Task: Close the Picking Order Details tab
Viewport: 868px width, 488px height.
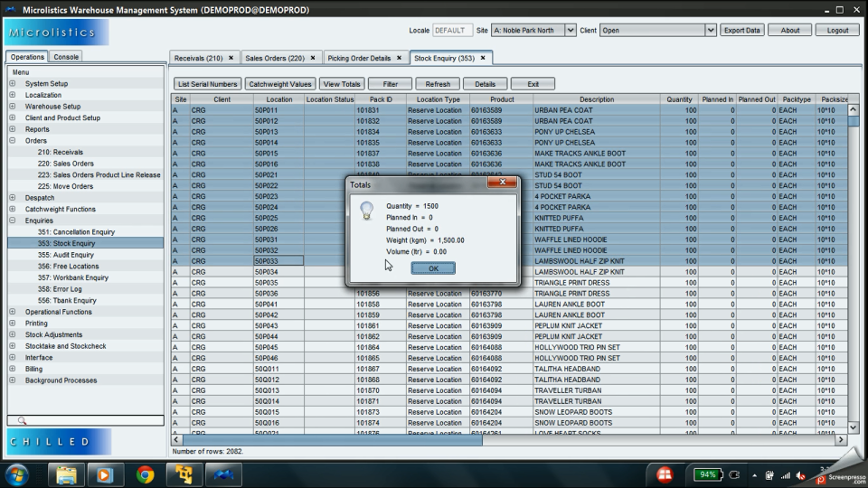Action: click(399, 58)
